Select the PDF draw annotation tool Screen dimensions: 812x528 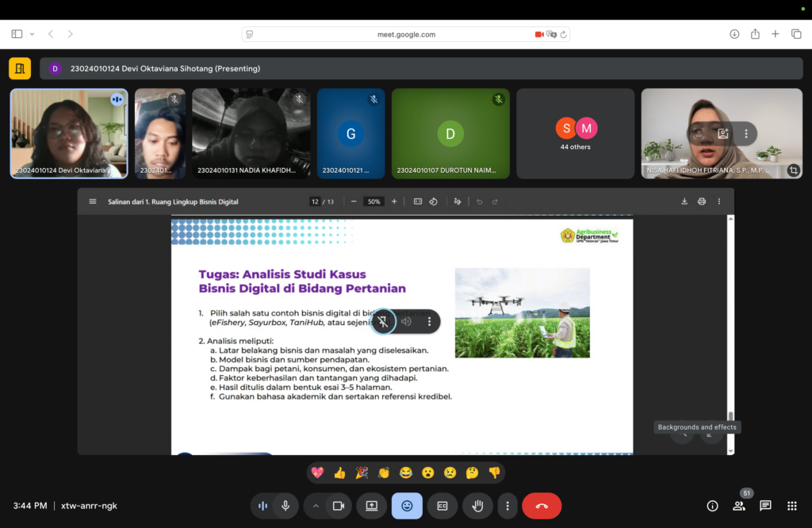[458, 201]
